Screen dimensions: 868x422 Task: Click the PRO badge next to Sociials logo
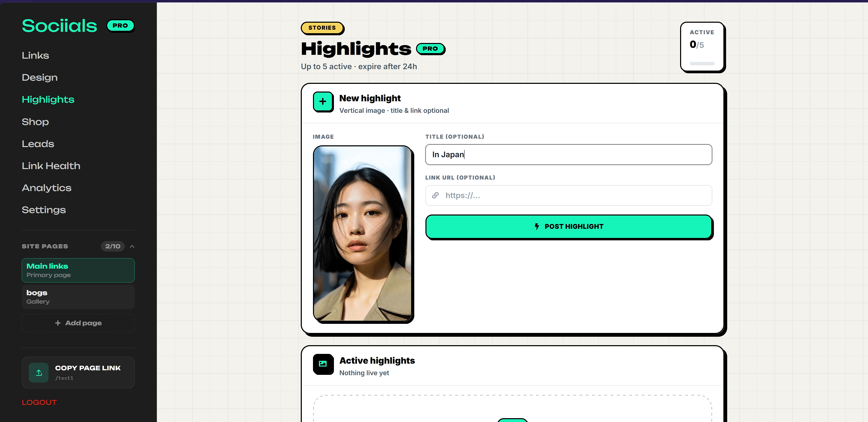[120, 26]
